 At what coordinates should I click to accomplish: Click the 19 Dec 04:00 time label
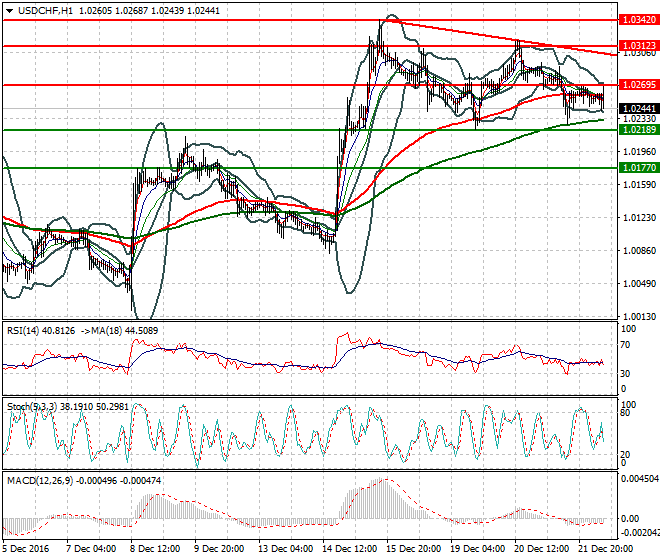point(478,549)
